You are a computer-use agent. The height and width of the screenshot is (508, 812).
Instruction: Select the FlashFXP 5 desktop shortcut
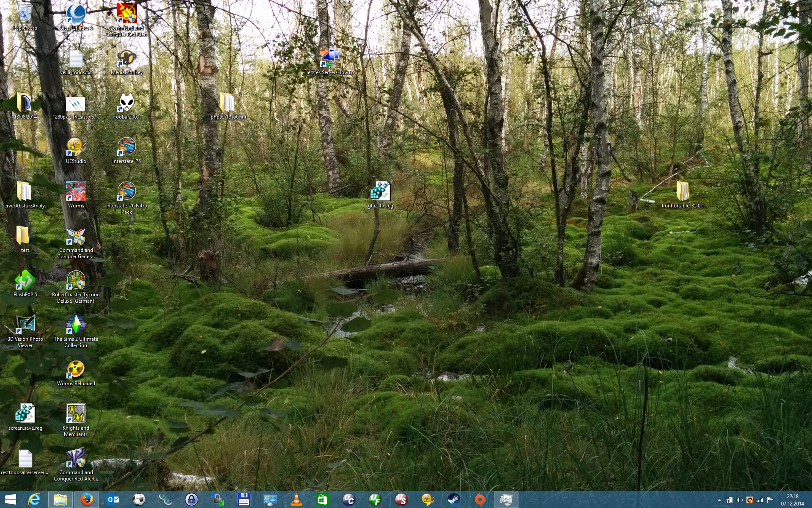(25, 281)
